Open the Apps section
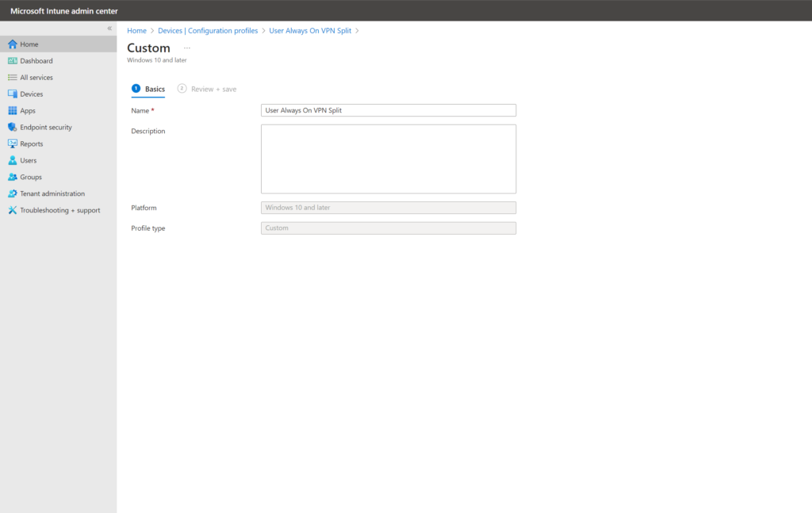The width and height of the screenshot is (812, 513). (28, 110)
